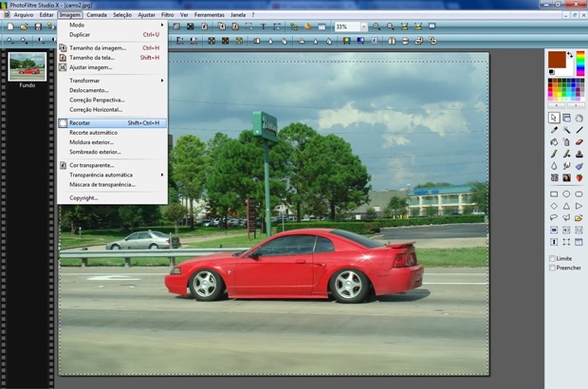
Task: Click Recortar in the Imagem menu
Action: point(80,123)
